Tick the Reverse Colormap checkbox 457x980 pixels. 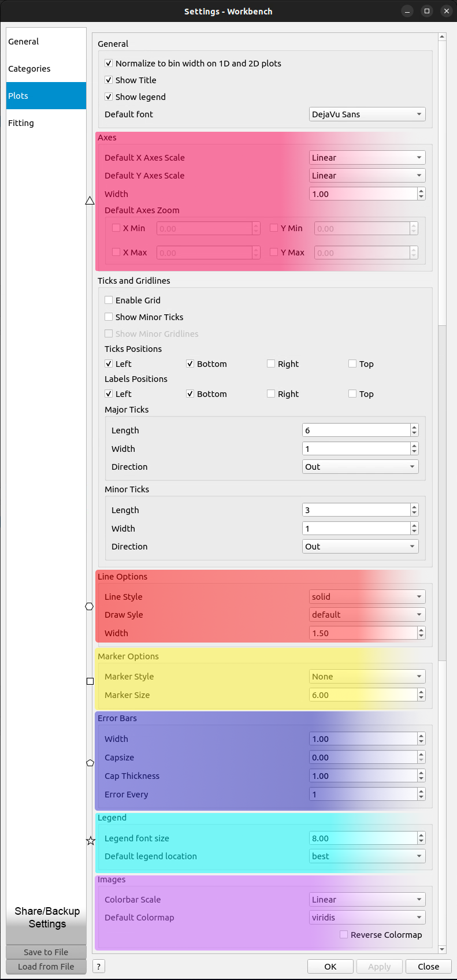pyautogui.click(x=344, y=934)
